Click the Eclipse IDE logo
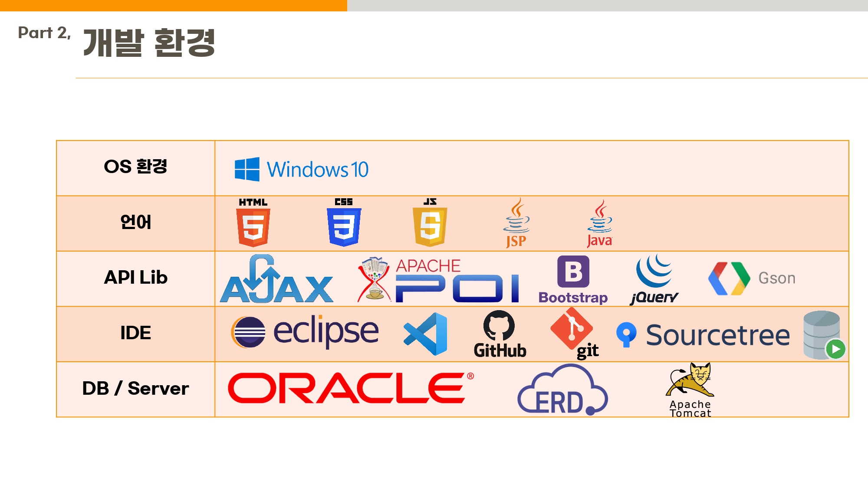The height and width of the screenshot is (488, 868). [x=305, y=332]
